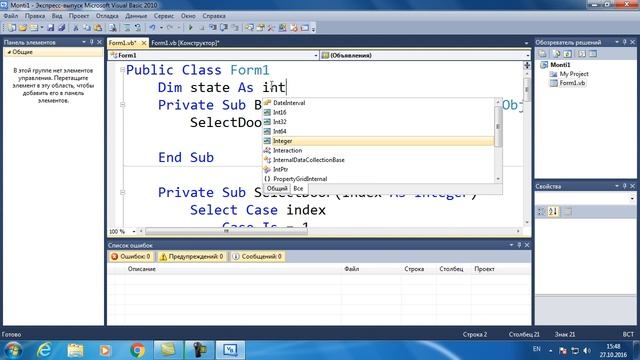Pin the Панель элементов panel
Image resolution: width=640 pixels, height=360 pixels.
[92, 42]
